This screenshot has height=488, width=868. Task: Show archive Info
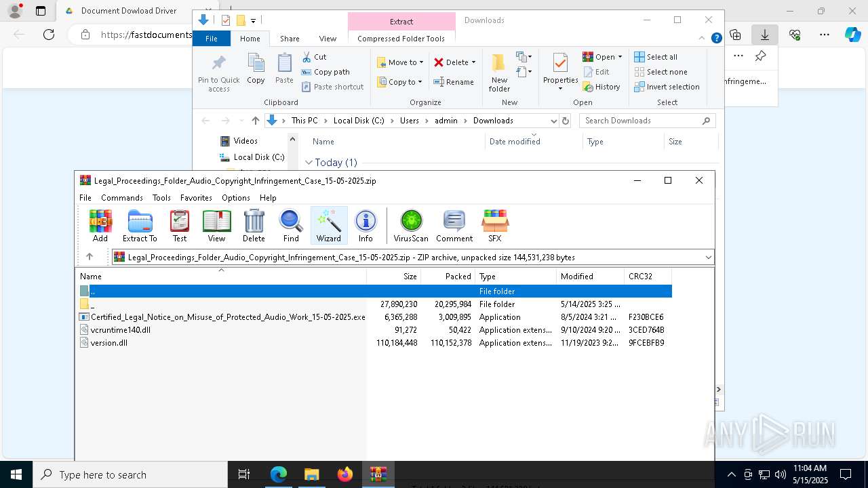tap(366, 226)
